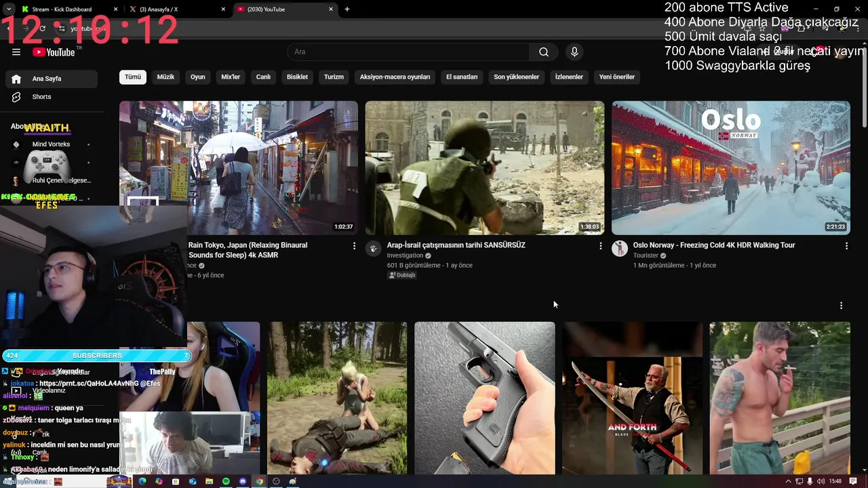Screen dimensions: 868x488
Task: Open Microsoft Store from the taskbar
Action: 176,481
